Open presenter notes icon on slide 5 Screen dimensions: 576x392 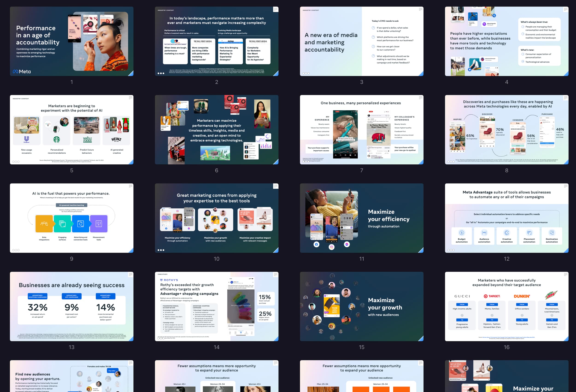click(x=131, y=98)
